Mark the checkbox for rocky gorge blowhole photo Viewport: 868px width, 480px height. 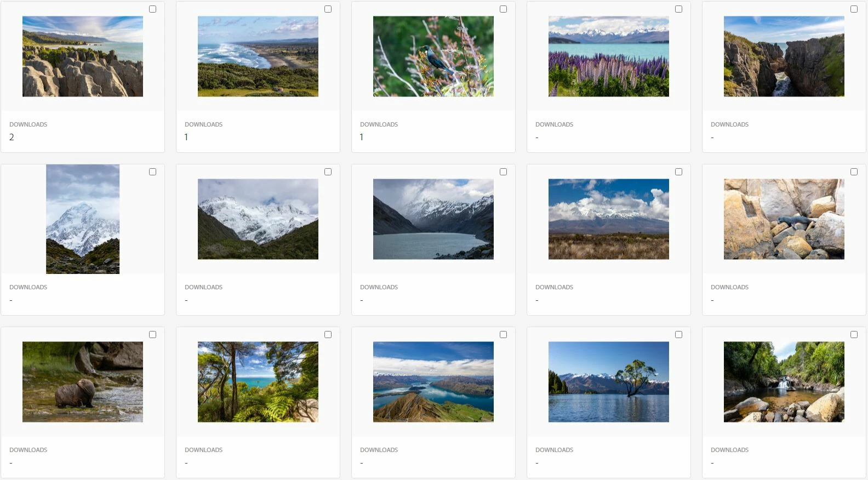pos(854,9)
